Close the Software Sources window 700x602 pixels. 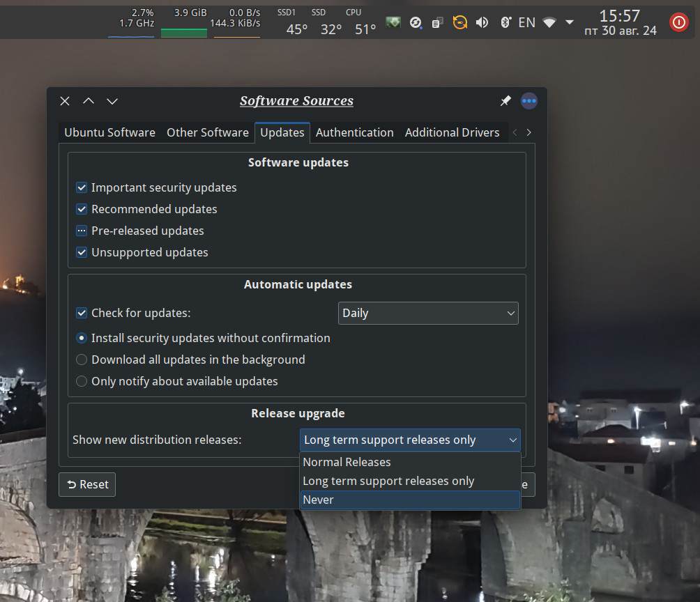[x=65, y=101]
